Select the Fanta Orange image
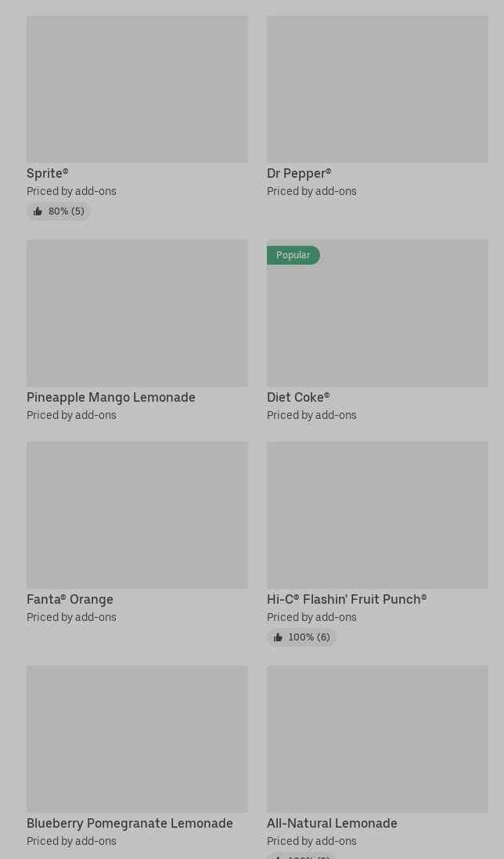 pyautogui.click(x=137, y=515)
